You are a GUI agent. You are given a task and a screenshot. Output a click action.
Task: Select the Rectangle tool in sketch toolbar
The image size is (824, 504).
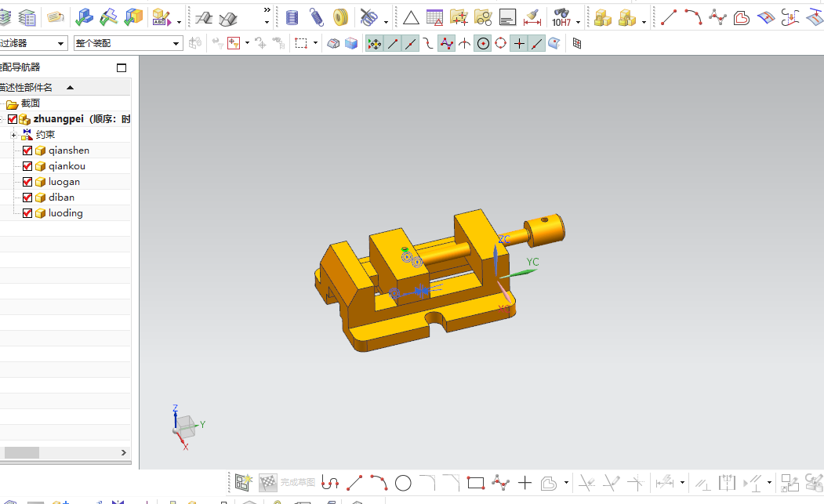tap(476, 483)
